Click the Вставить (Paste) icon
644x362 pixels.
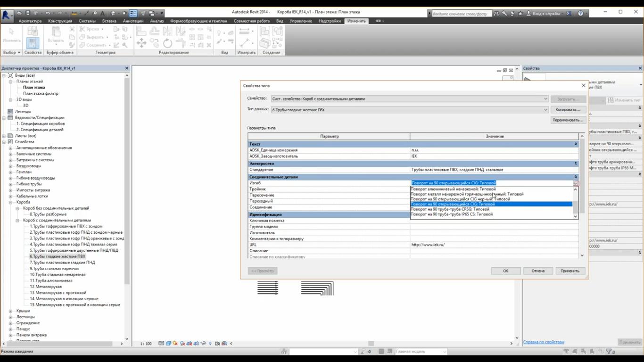(55, 34)
